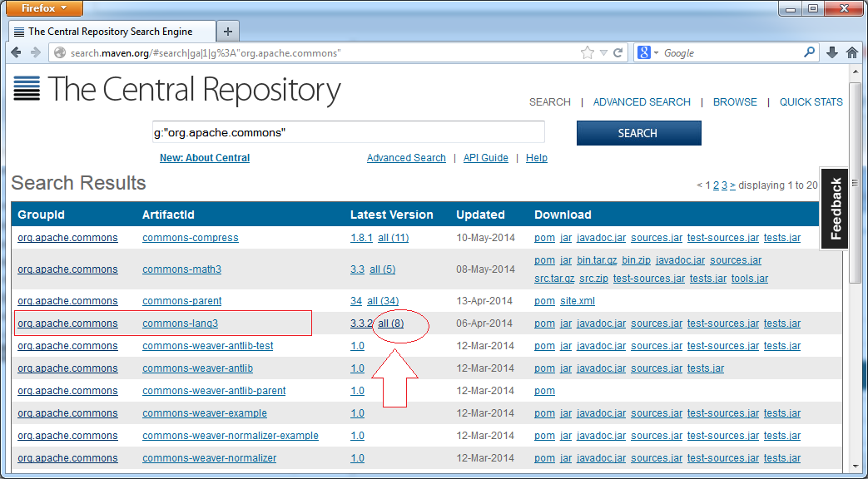This screenshot has width=868, height=479.
Task: Open the commons-parent artifact link
Action: point(181,301)
